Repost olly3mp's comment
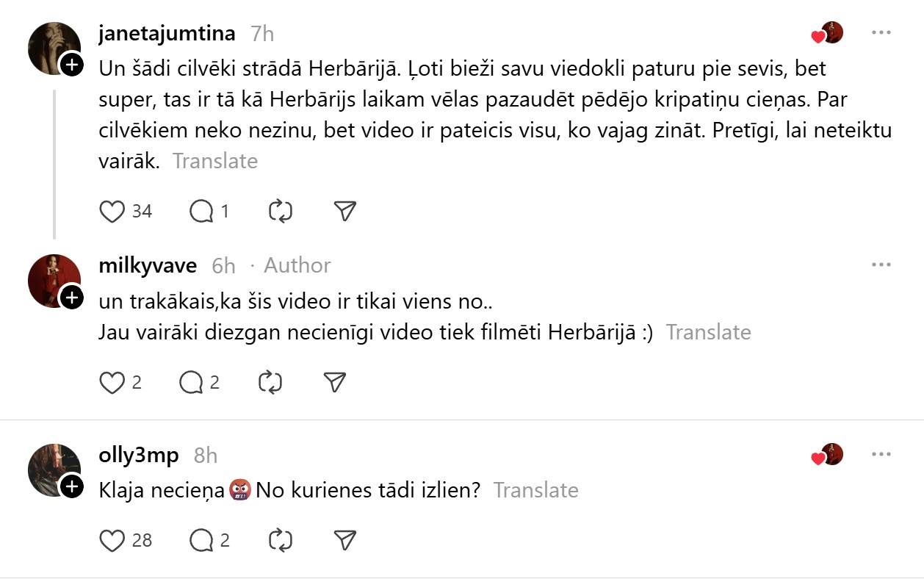Screen dimensions: 924x579 pos(281,541)
